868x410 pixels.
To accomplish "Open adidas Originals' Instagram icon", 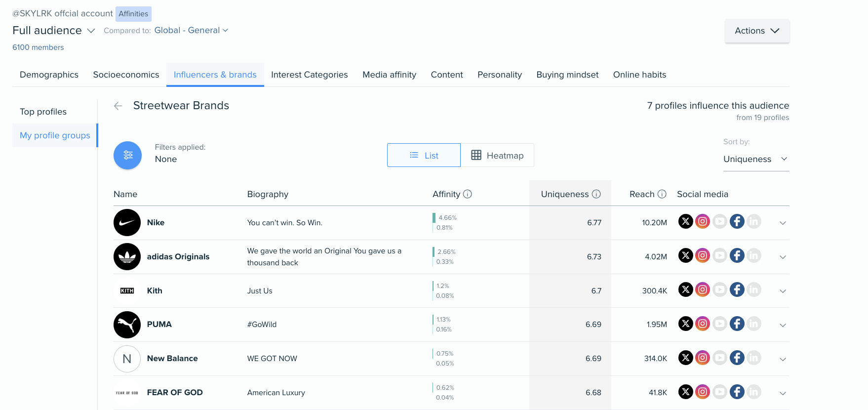I will tap(703, 255).
